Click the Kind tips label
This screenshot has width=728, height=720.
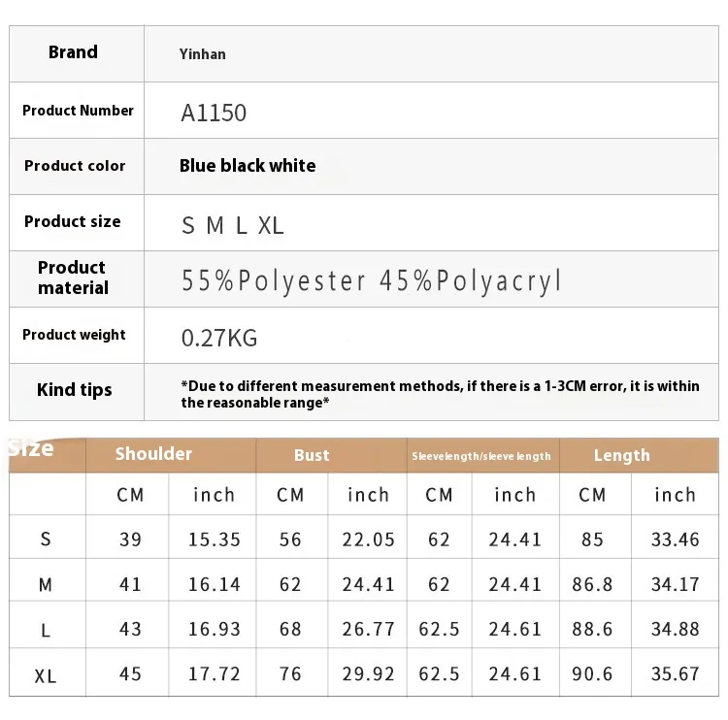(75, 390)
